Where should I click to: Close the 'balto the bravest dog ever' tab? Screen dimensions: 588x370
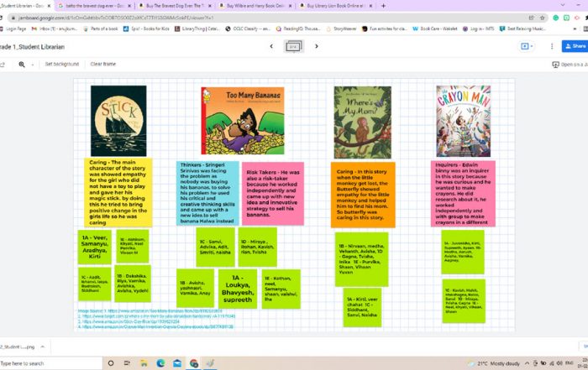pos(129,6)
